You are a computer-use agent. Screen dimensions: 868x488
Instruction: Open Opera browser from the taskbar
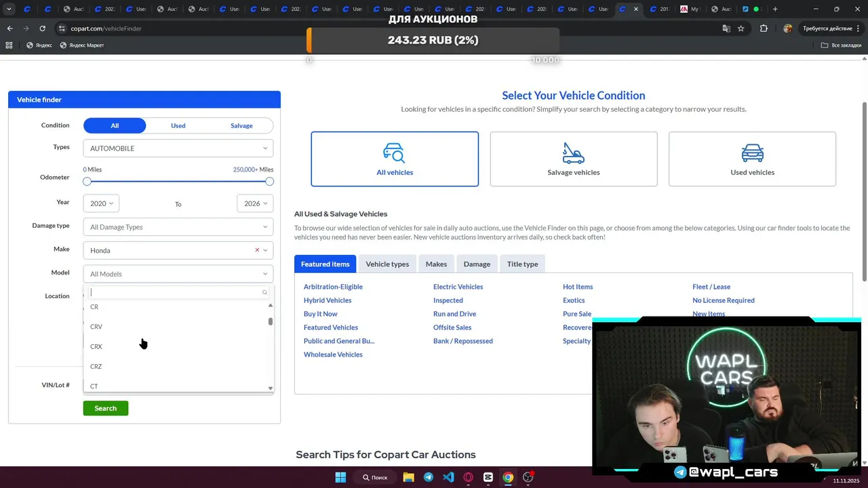[469, 477]
